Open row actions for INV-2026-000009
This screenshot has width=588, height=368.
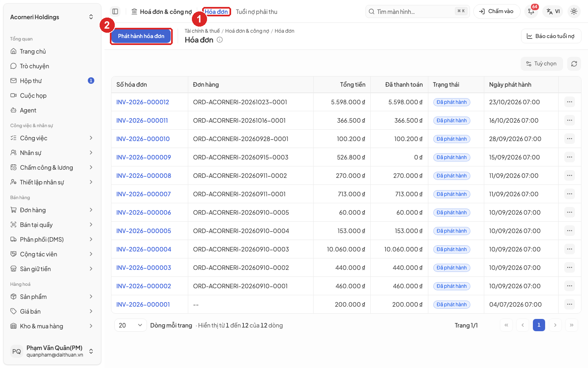(x=570, y=157)
